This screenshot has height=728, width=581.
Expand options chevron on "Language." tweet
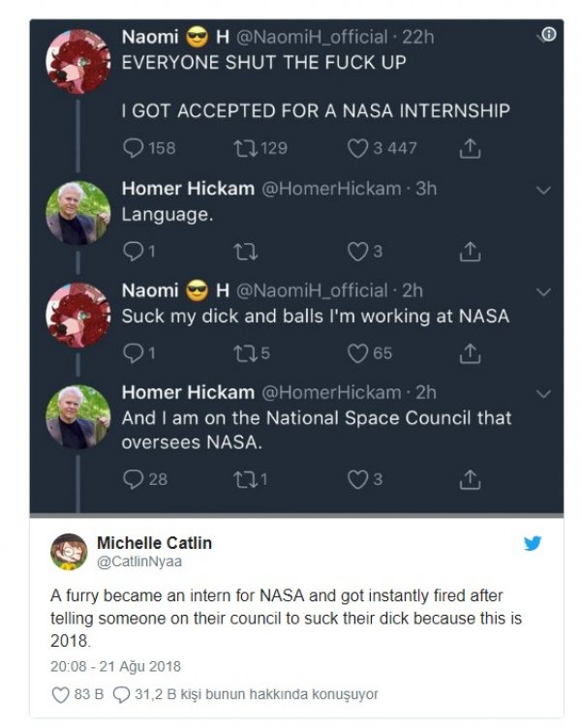pyautogui.click(x=543, y=190)
